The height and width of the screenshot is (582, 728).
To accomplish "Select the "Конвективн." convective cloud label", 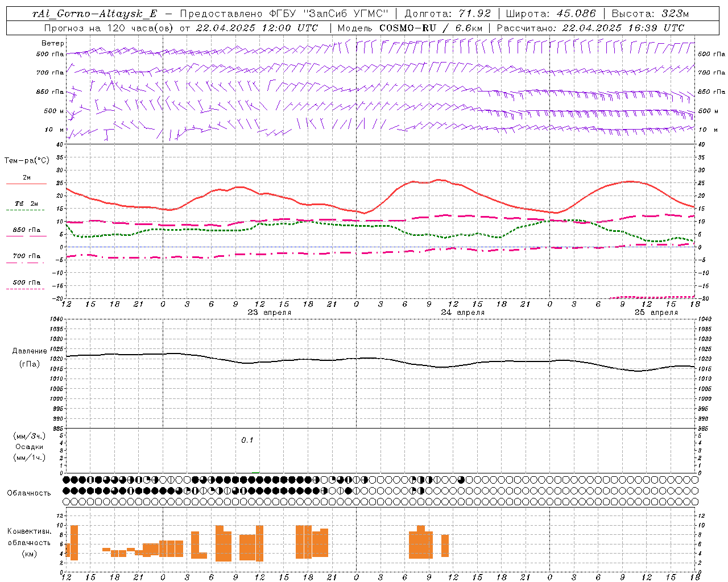I will coord(30,531).
